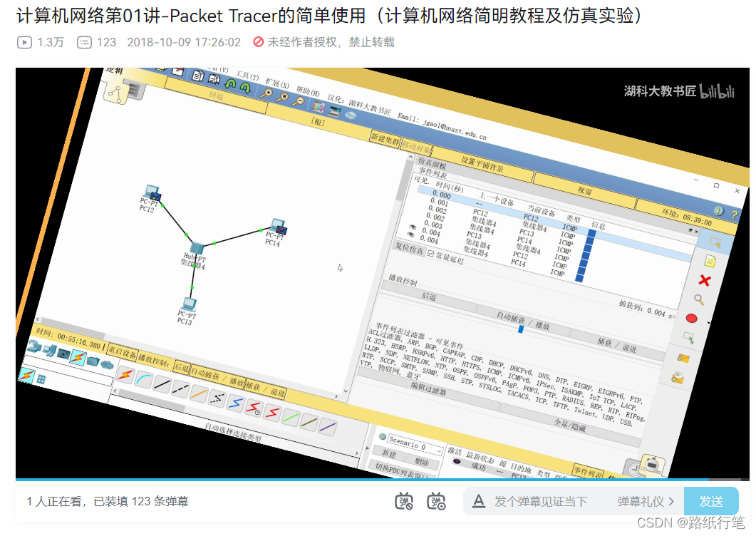Open the 帮助(H) menu
The height and width of the screenshot is (536, 756).
click(308, 91)
